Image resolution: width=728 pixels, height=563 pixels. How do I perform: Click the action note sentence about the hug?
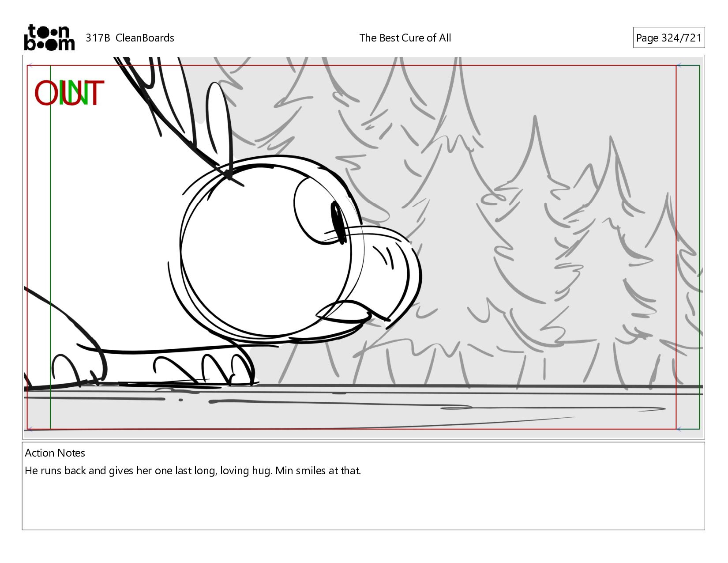pyautogui.click(x=193, y=471)
